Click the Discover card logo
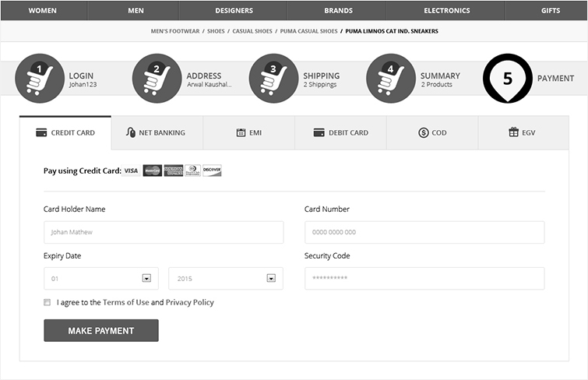588x380 pixels. point(212,171)
